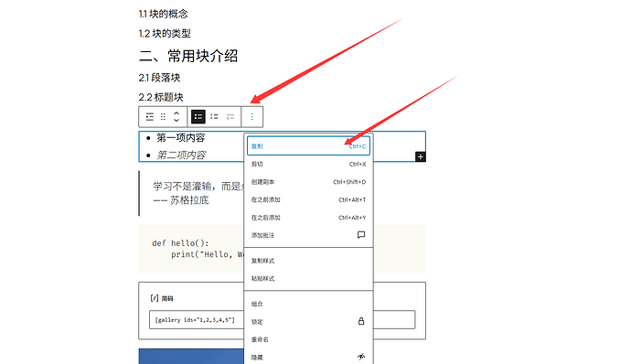Click the first list item 第一项内容
The height and width of the screenshot is (364, 631).
181,138
